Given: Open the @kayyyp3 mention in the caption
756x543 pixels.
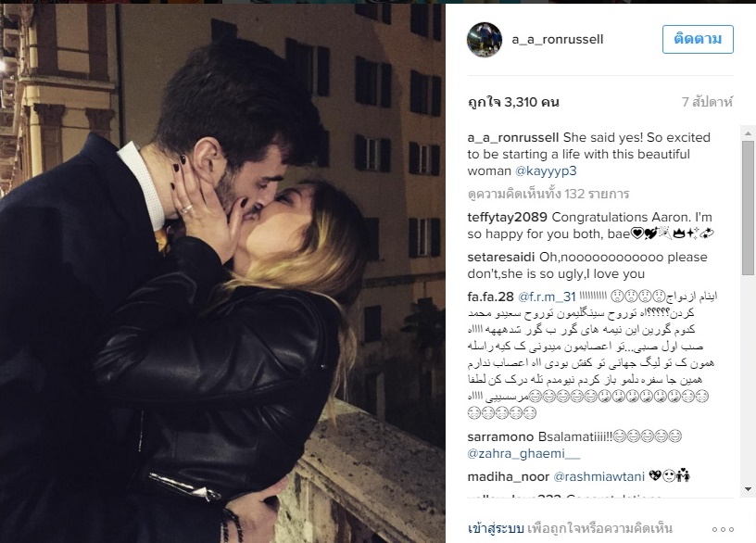Looking at the screenshot, I should coord(546,171).
